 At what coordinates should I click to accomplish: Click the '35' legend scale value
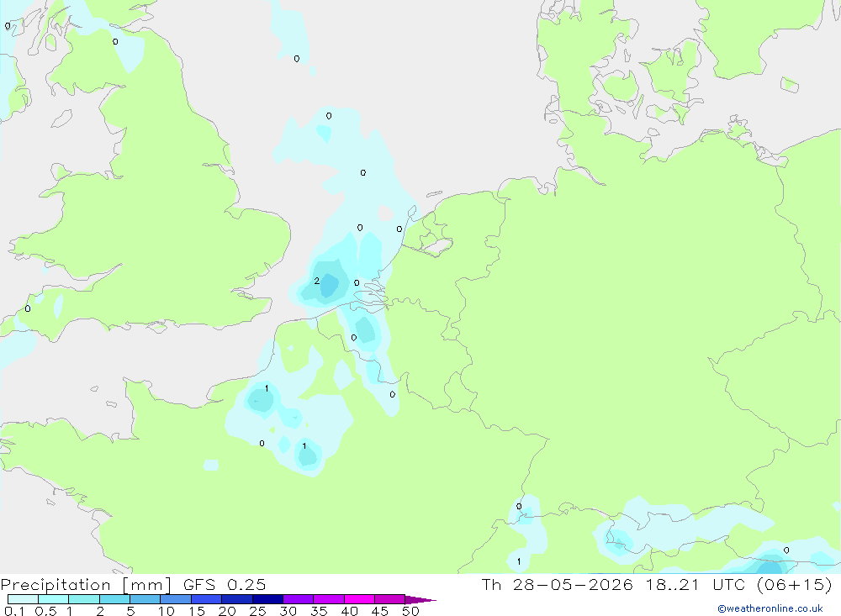coord(319,611)
